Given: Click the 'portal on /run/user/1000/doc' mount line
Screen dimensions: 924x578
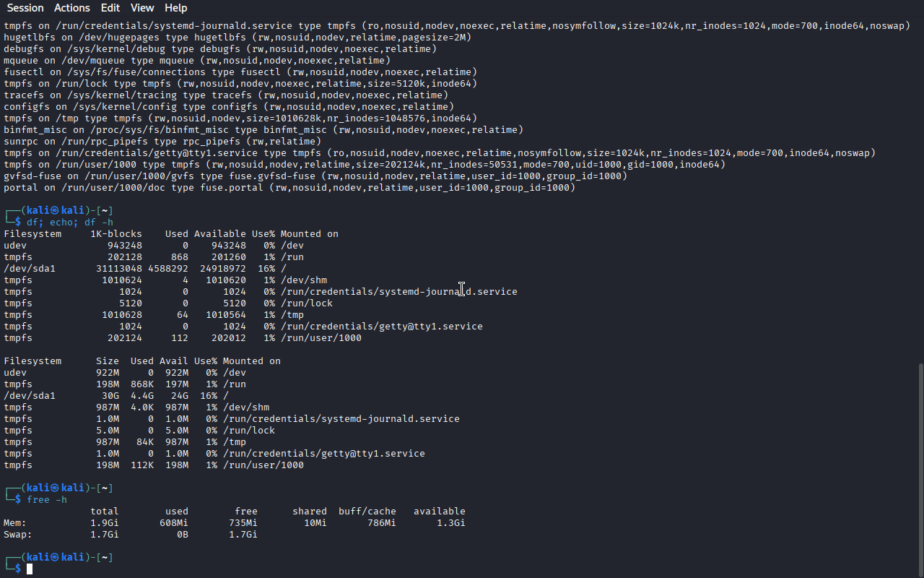Looking at the screenshot, I should 289,188.
